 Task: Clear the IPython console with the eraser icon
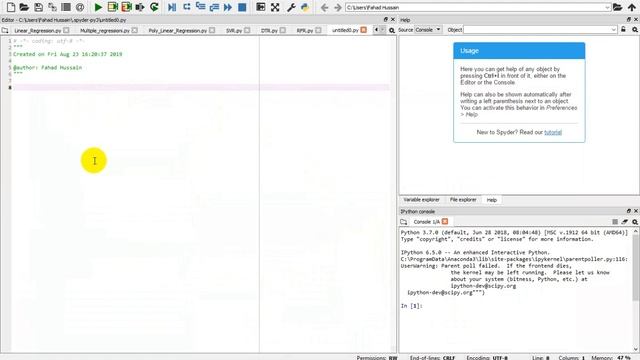625,222
